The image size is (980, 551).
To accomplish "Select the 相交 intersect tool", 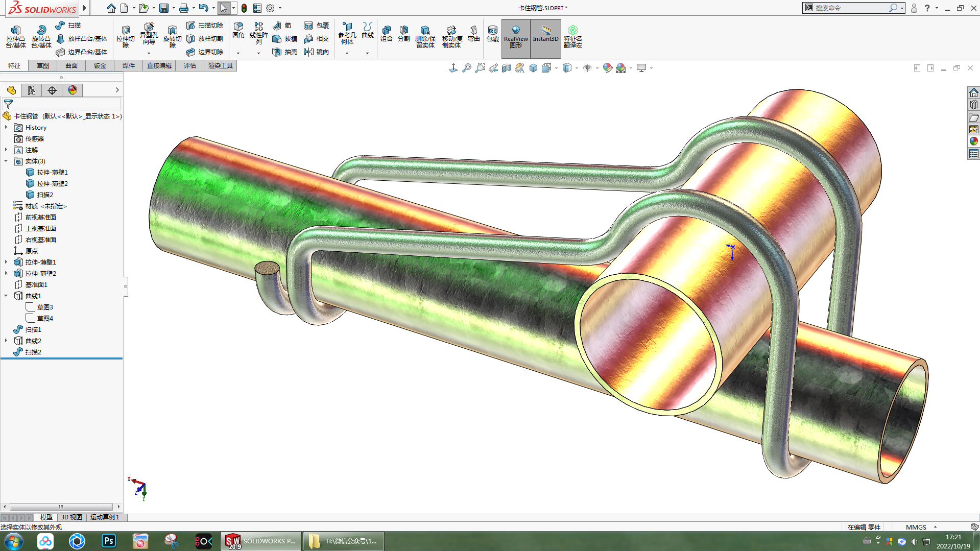I will coord(317,39).
